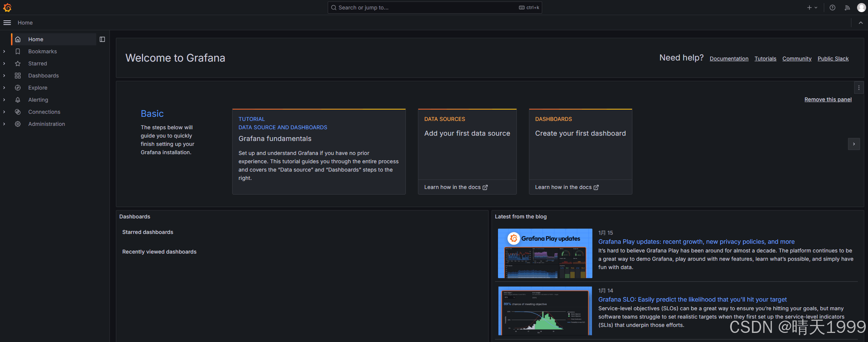Expand the Administration section chevron
868x342 pixels.
(4, 124)
